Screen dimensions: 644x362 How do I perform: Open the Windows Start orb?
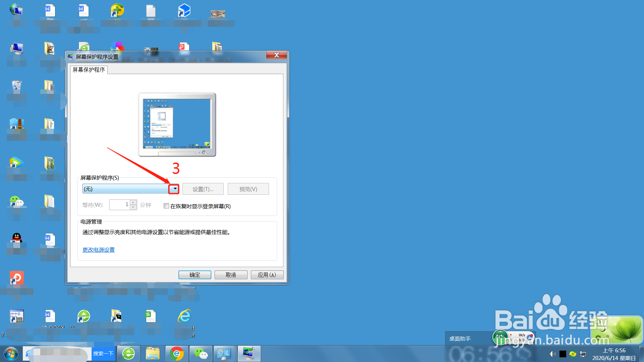(x=11, y=354)
